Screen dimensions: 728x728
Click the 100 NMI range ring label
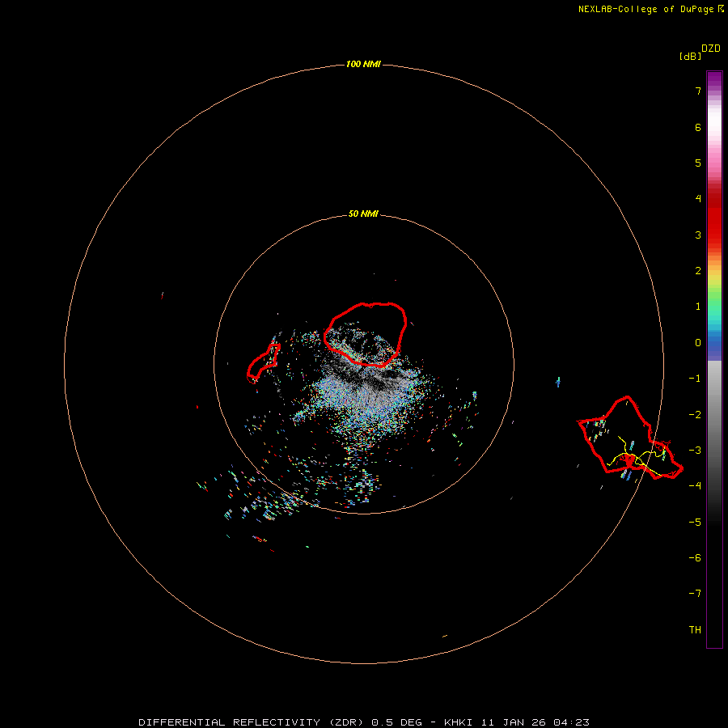363,64
